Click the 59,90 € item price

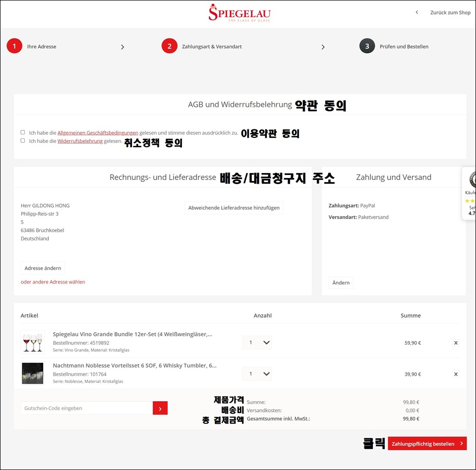click(413, 343)
